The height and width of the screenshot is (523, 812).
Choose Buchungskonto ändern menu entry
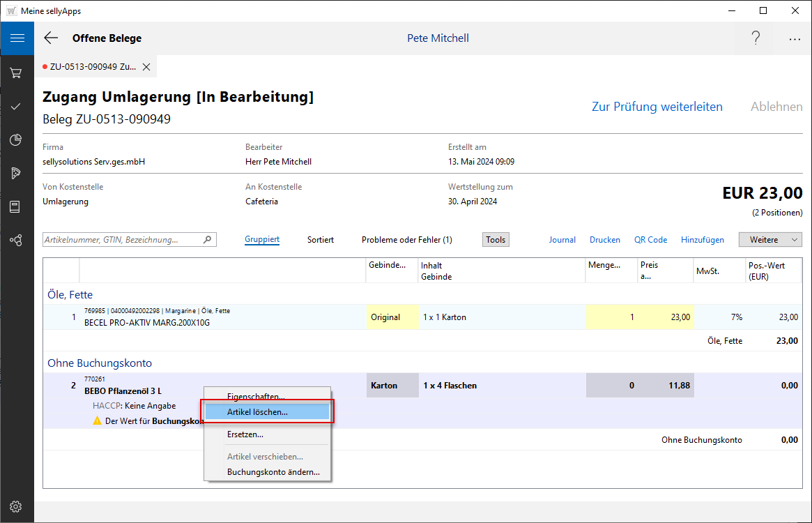click(x=273, y=472)
